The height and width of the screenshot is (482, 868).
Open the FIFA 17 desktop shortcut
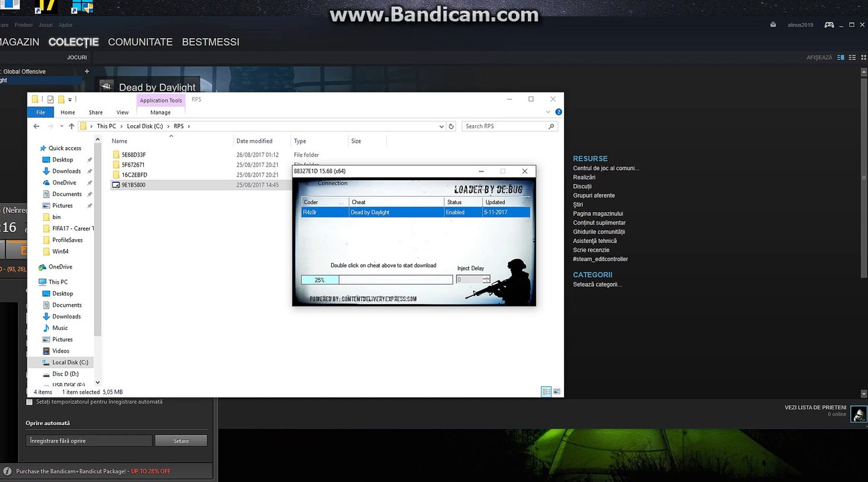coord(48,7)
